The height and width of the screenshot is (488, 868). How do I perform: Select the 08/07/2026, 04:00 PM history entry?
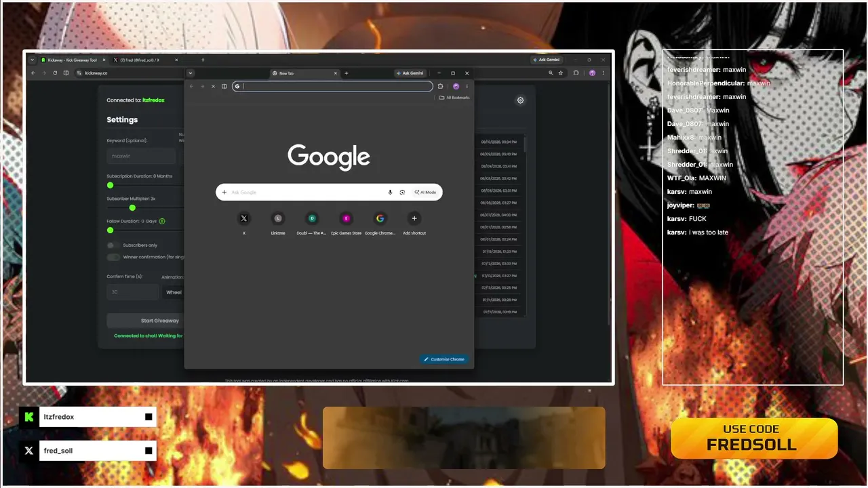[x=498, y=215]
